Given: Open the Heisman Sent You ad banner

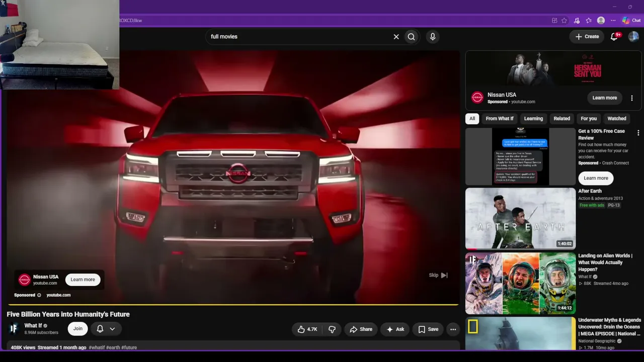Looking at the screenshot, I should click(x=553, y=68).
